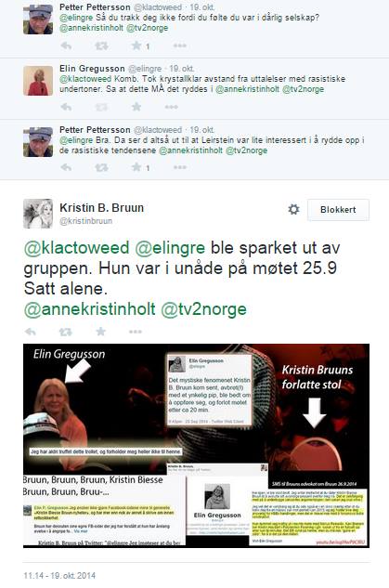Open @annekristinholt mention in main tweet
The image size is (389, 588).
click(x=89, y=309)
